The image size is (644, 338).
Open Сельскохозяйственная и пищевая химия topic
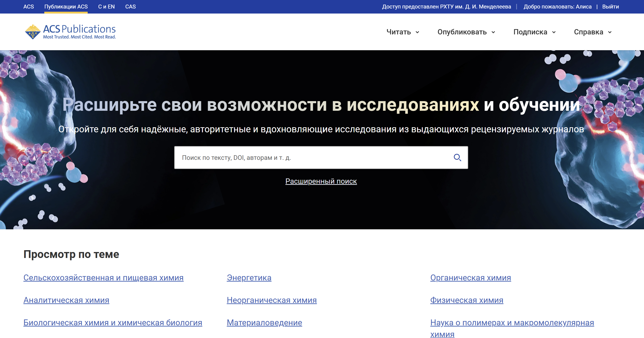(103, 277)
